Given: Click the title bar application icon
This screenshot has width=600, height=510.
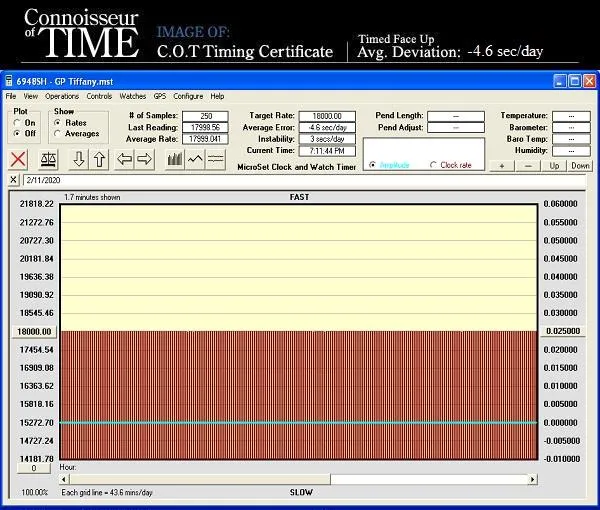Looking at the screenshot, I should 9,81.
